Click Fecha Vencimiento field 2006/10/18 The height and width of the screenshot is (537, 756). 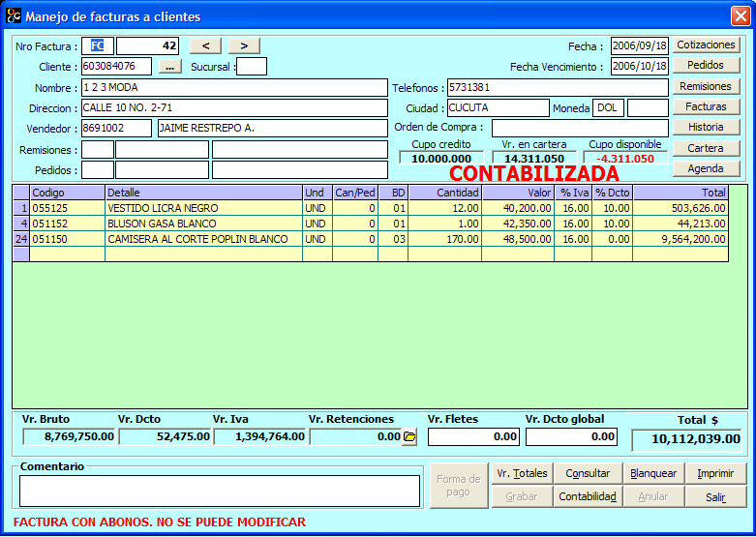[640, 67]
